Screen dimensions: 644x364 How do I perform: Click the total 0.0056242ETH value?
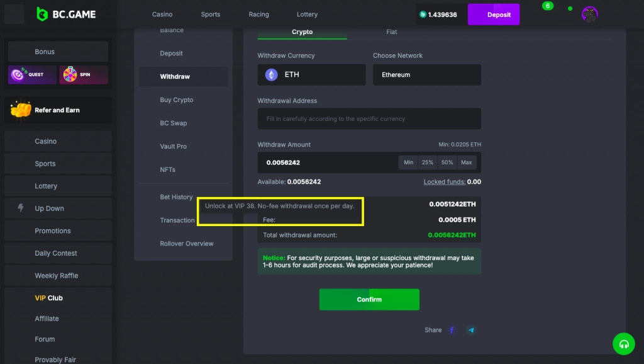[452, 235]
